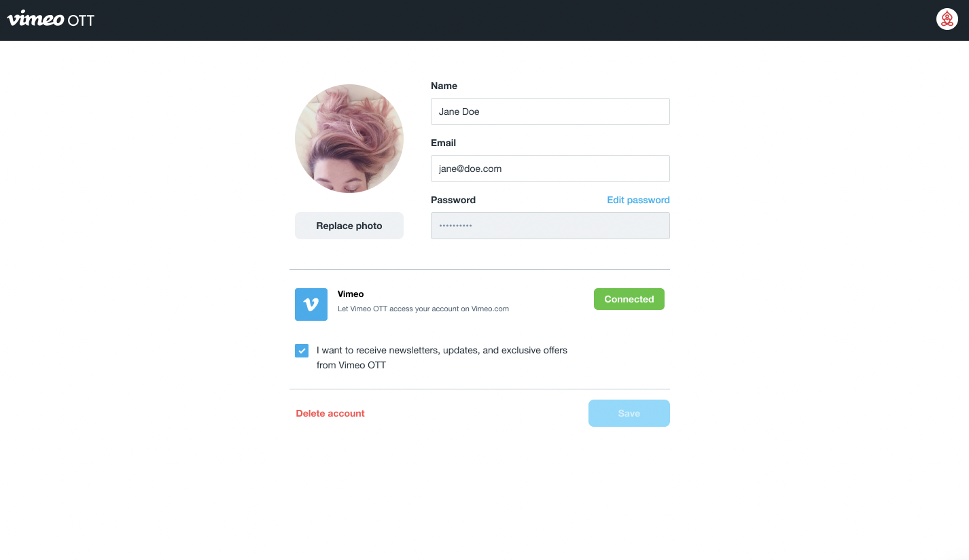Click the newsletter opt-in label text
The width and height of the screenshot is (969, 560).
[442, 357]
